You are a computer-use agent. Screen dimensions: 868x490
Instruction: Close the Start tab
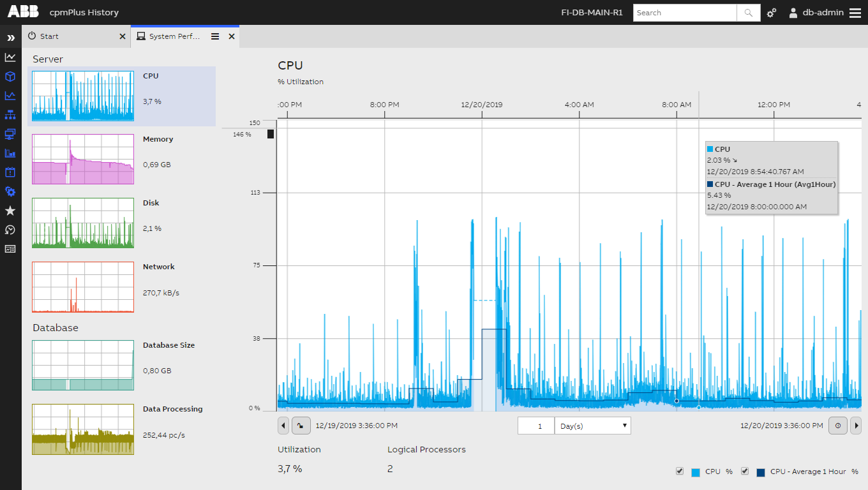[123, 36]
